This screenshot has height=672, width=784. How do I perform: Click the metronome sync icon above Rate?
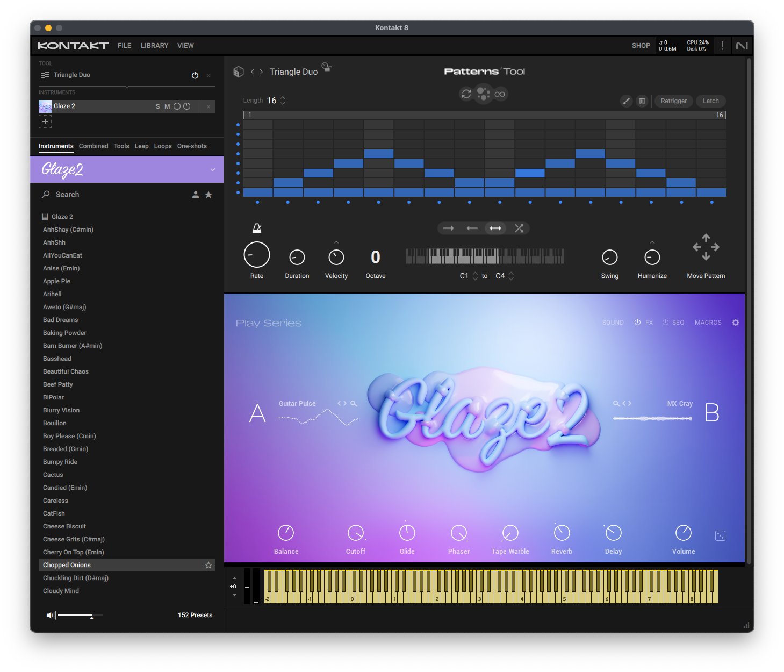(257, 228)
